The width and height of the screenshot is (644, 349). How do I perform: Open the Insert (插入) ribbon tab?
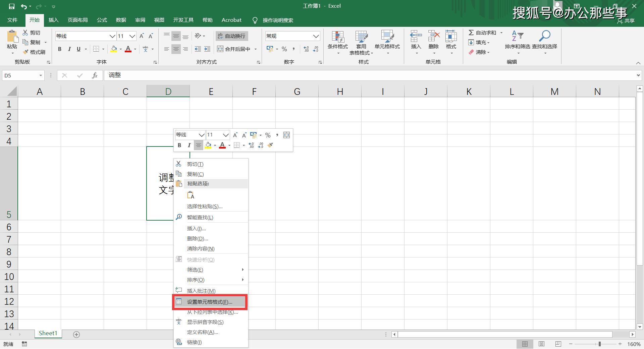[x=53, y=20]
